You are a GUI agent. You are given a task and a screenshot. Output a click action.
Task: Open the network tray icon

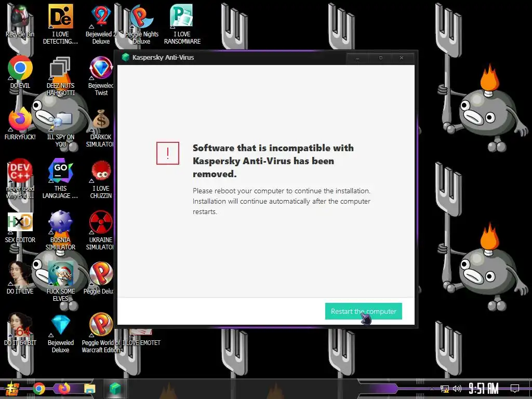pyautogui.click(x=445, y=389)
